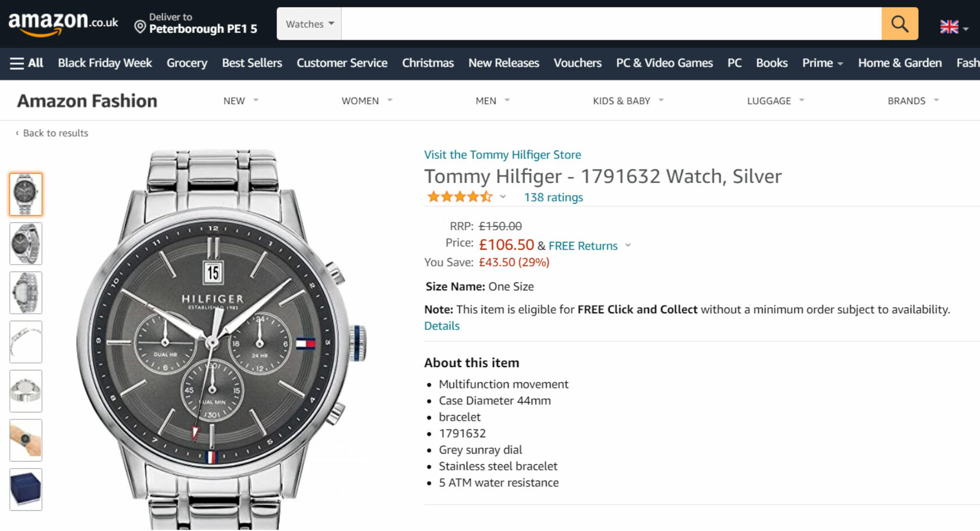
Task: Expand the FREE Returns details arrow
Action: 628,245
